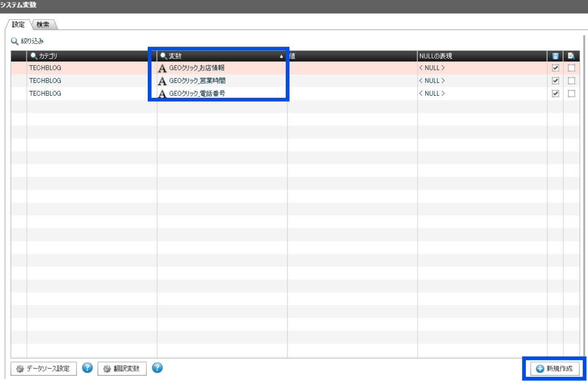Uncheck first checkbox for GEOクリック_営業時間 row

pyautogui.click(x=555, y=81)
